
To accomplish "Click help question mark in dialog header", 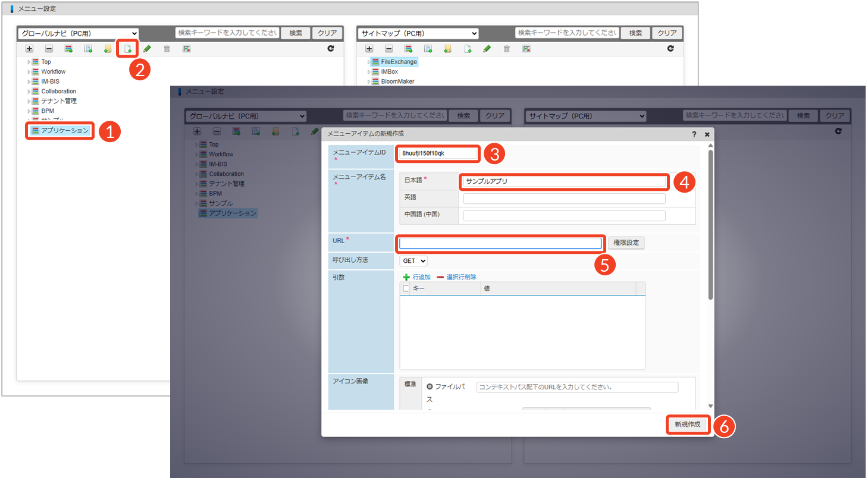I will (694, 134).
